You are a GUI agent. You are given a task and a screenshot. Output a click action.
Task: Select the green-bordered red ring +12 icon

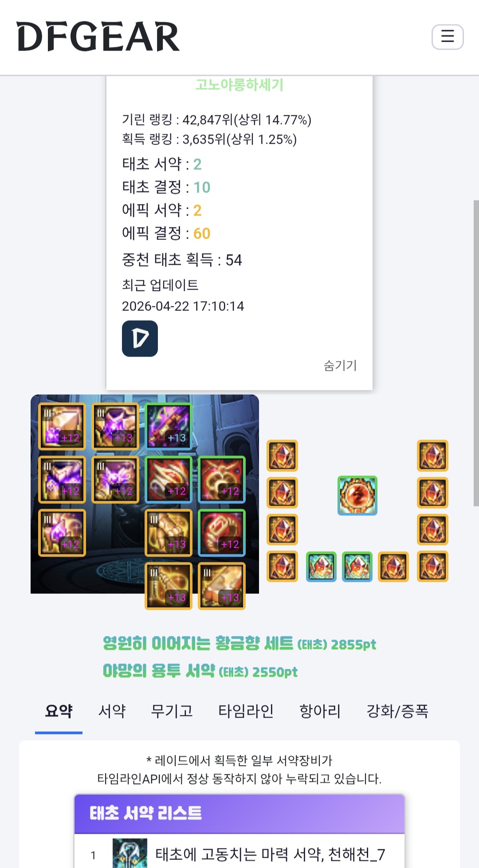pyautogui.click(x=222, y=533)
